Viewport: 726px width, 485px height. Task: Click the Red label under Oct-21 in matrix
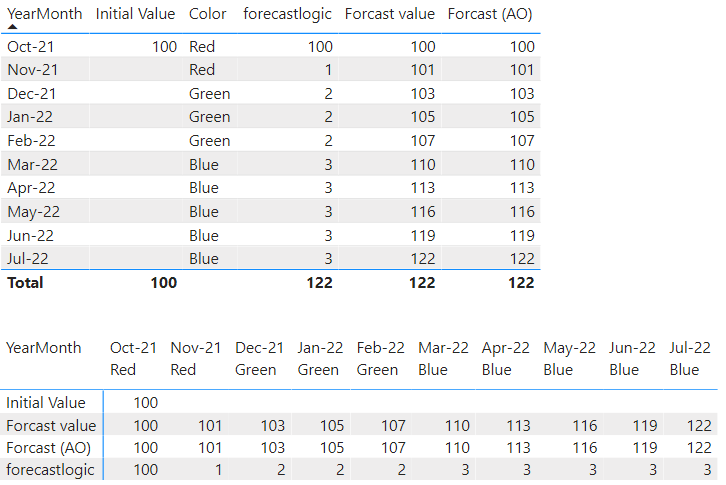point(123,370)
